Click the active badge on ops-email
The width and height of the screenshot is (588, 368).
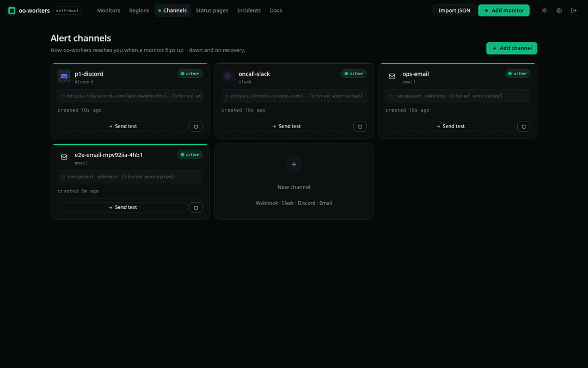tap(518, 74)
